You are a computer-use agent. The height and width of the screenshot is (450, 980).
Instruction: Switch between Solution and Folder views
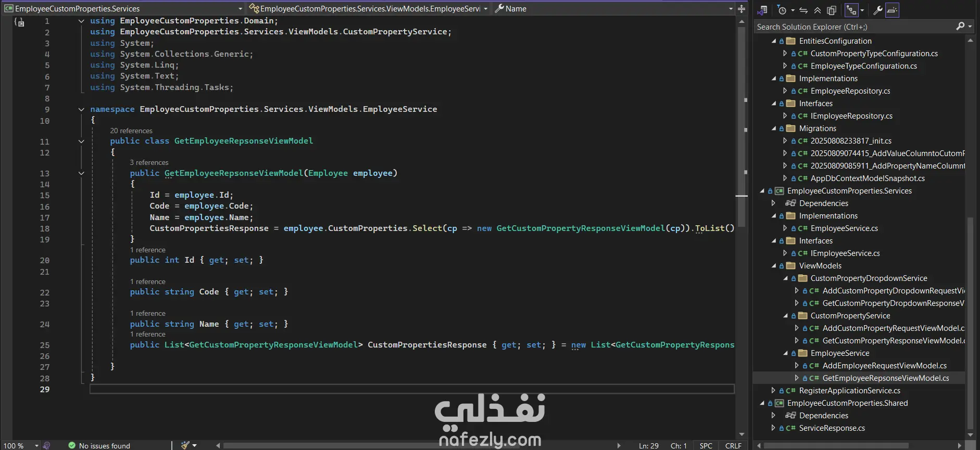[763, 10]
